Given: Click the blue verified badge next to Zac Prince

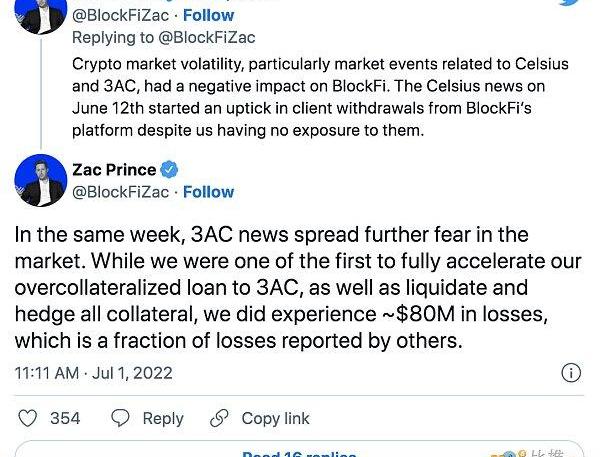Looking at the screenshot, I should point(170,169).
